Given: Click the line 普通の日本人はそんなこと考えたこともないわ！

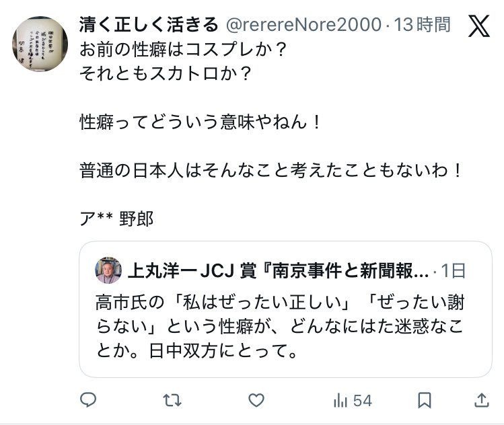Looking at the screenshot, I should (x=271, y=171).
